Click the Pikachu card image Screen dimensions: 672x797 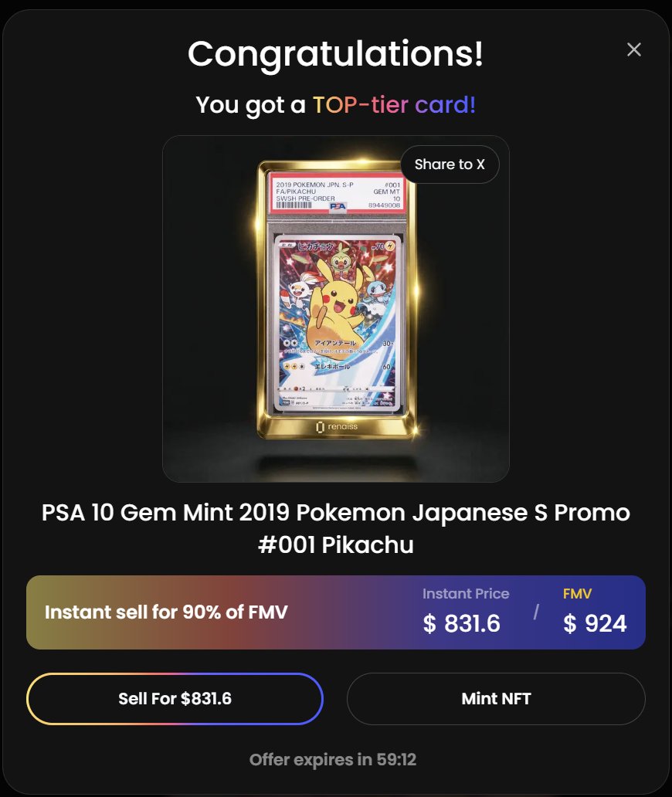coord(337,324)
